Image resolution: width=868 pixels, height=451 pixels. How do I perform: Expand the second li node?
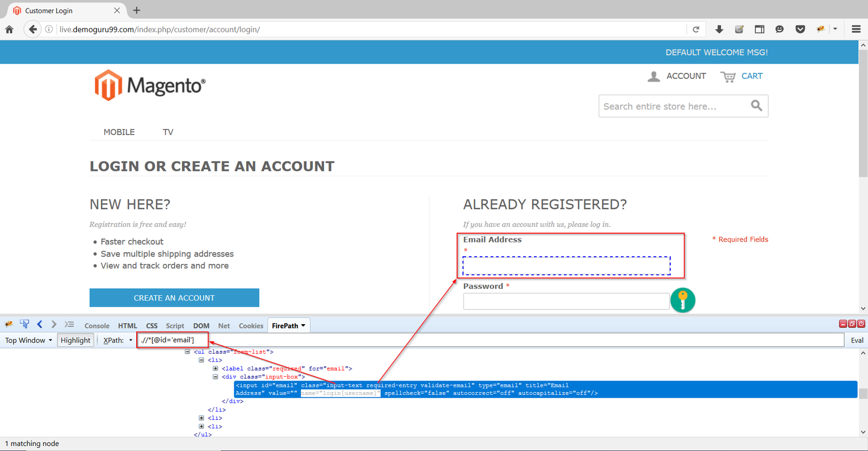pos(201,418)
